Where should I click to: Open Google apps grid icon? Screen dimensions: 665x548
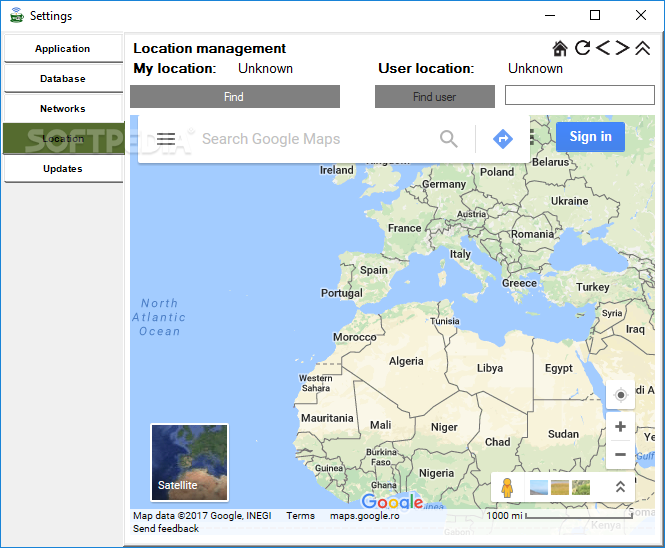(x=532, y=137)
